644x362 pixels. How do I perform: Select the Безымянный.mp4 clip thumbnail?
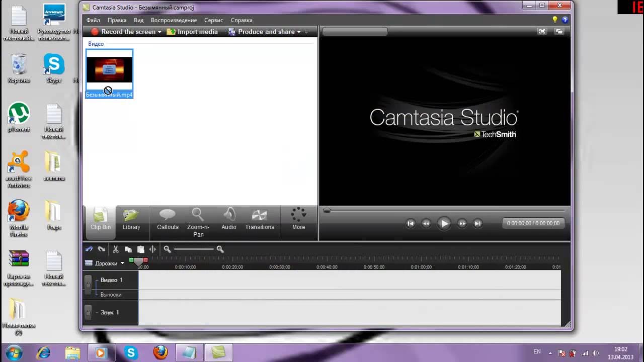click(109, 73)
